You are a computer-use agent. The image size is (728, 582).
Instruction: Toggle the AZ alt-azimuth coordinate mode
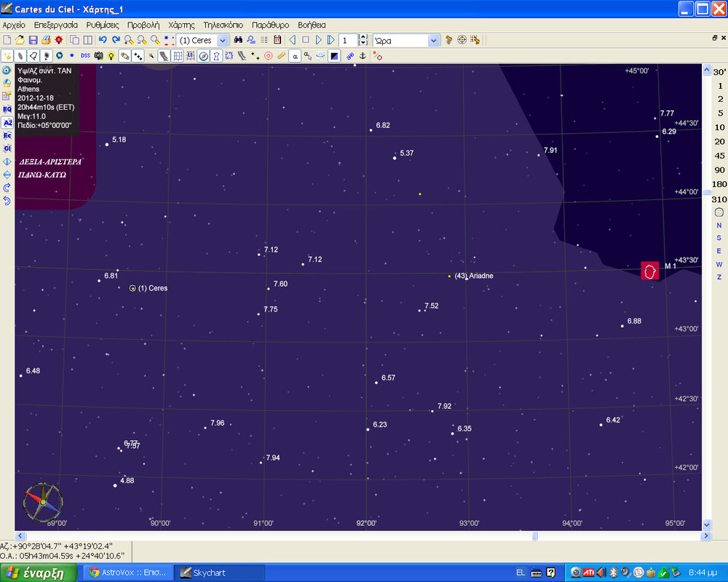7,122
